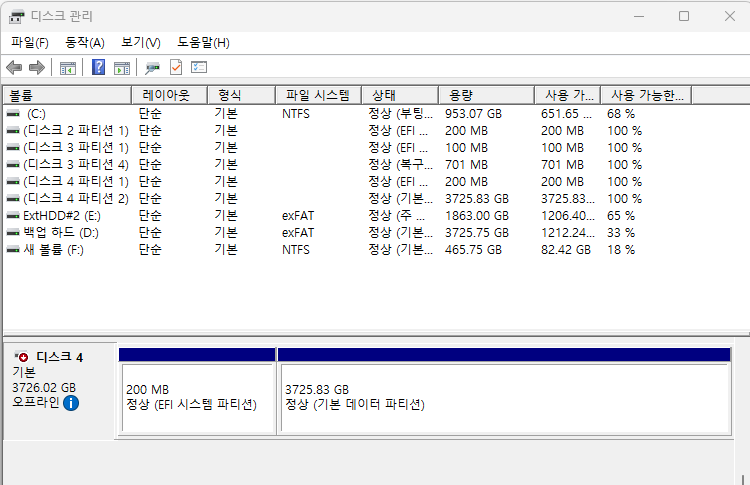
Task: Sort by the 레이아웃 column header
Action: click(169, 95)
